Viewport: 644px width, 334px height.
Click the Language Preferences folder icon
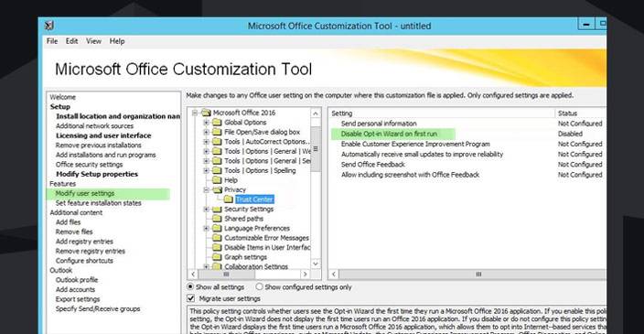218,228
